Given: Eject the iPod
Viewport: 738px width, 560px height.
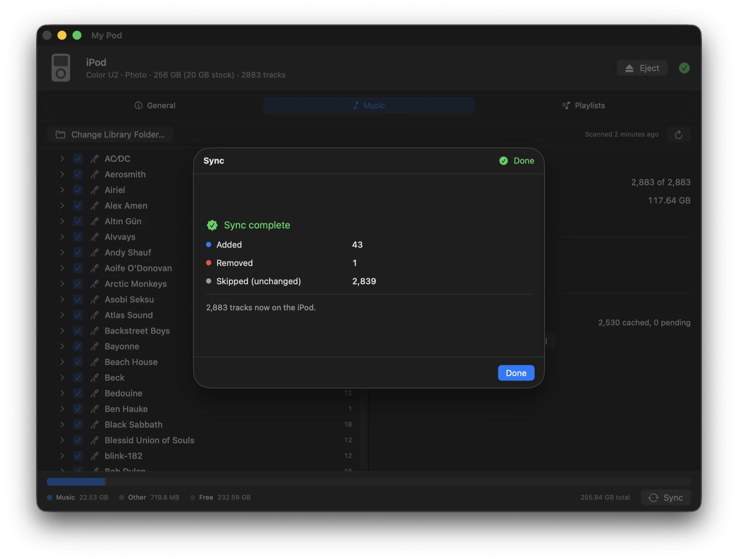Looking at the screenshot, I should (642, 68).
